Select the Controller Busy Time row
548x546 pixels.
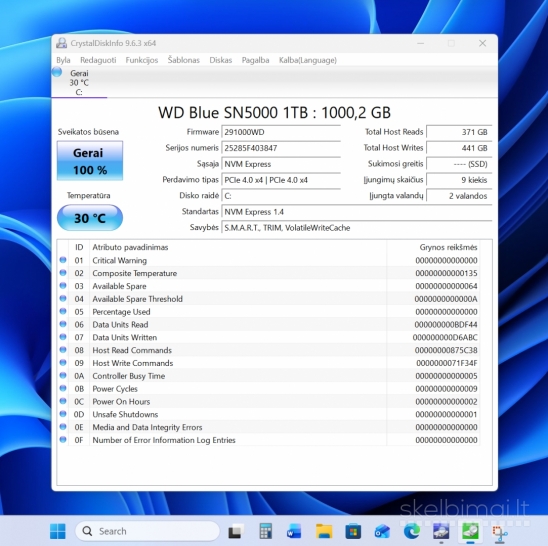point(268,376)
